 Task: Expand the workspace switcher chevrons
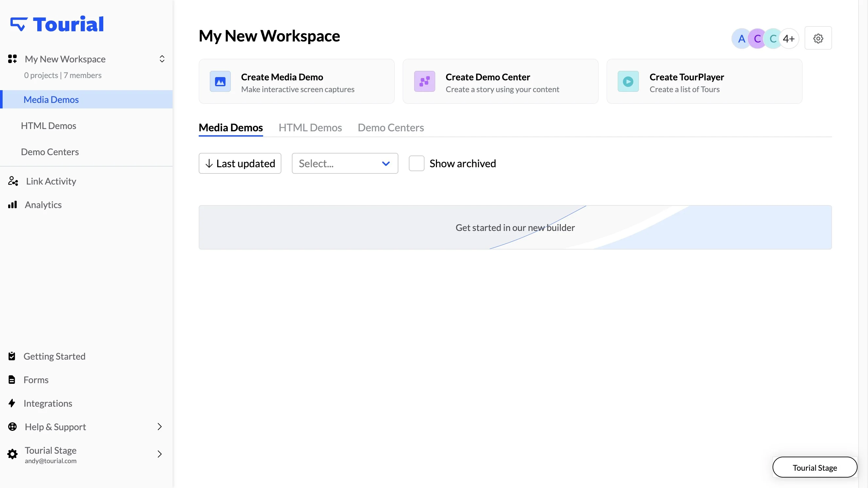(x=162, y=59)
